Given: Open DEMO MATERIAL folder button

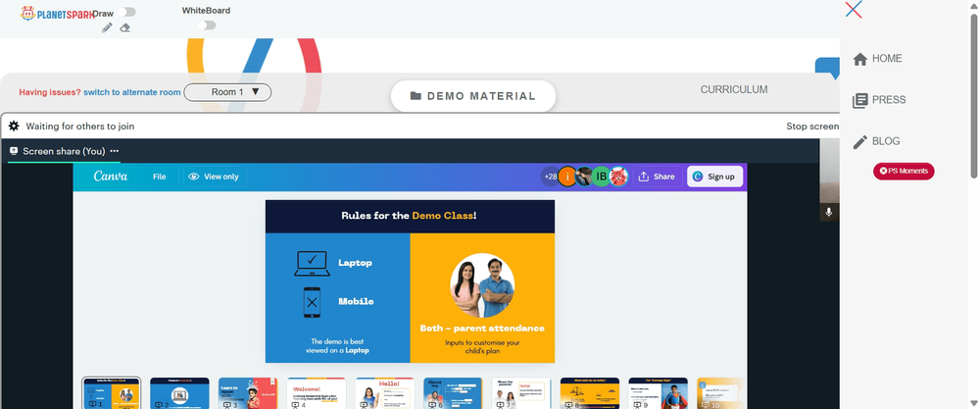Looking at the screenshot, I should coord(473,96).
